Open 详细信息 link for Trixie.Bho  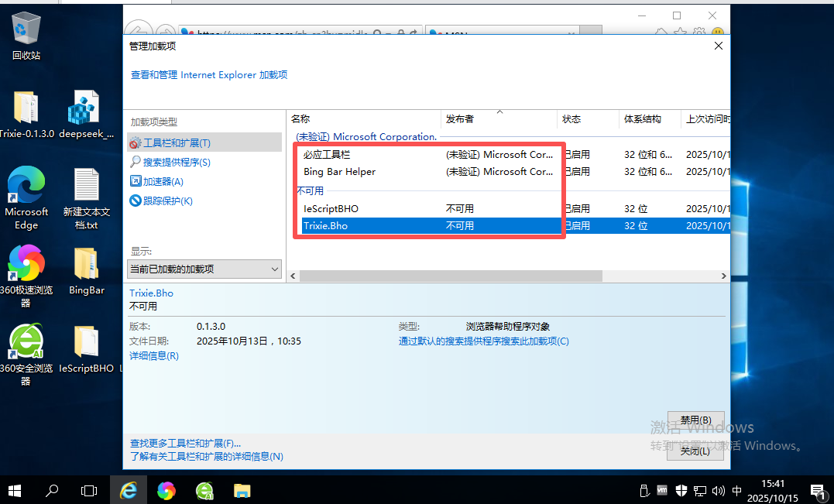point(154,356)
